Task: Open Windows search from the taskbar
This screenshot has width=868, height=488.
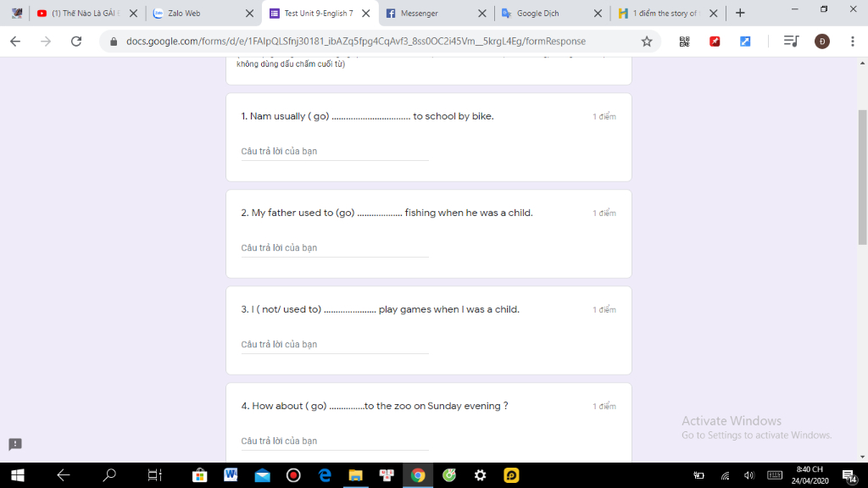Action: pyautogui.click(x=109, y=475)
